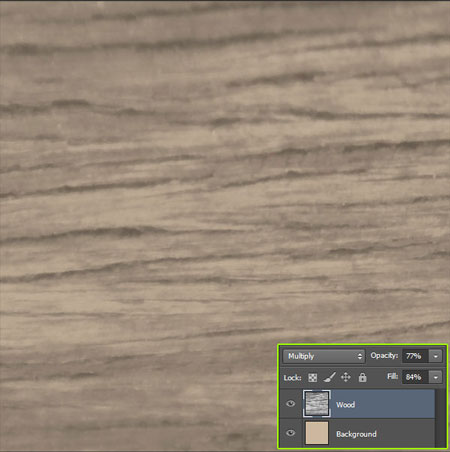Click the Fill 84% value field
The width and height of the screenshot is (450, 452).
[x=415, y=377]
